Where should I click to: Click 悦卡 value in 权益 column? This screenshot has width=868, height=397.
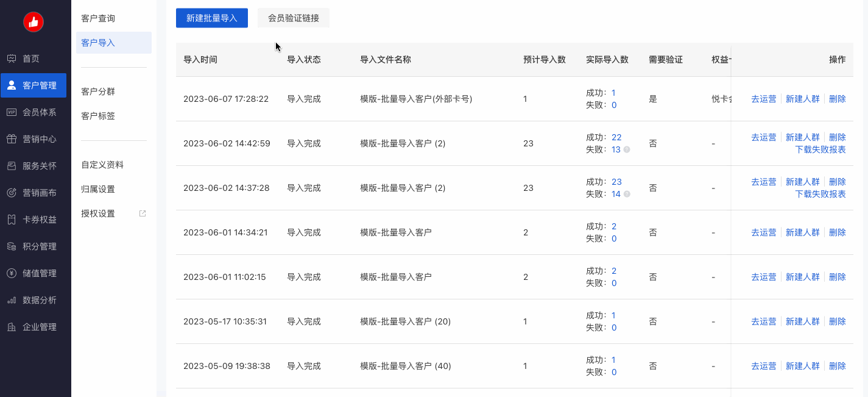click(x=721, y=99)
